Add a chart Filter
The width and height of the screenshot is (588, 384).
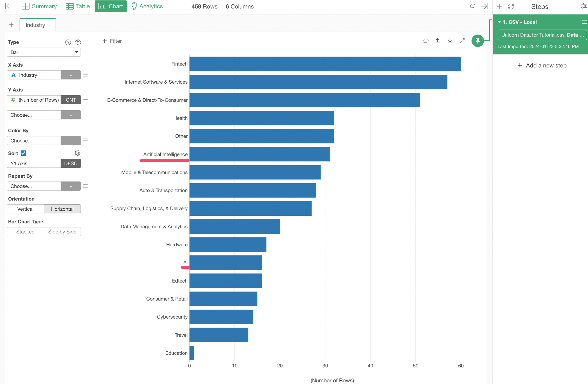coord(112,41)
